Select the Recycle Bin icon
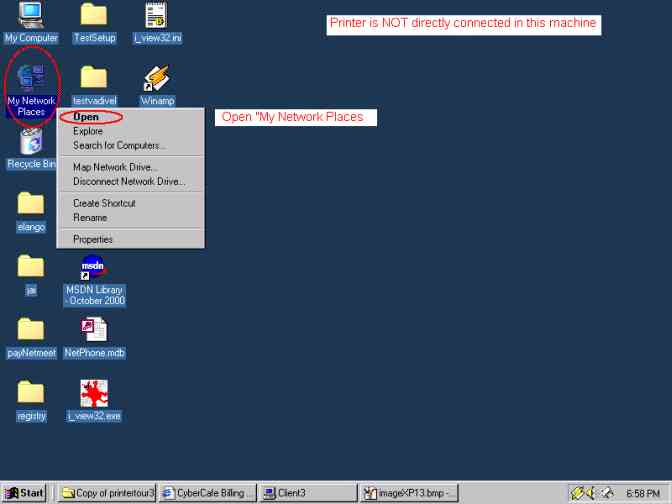Image resolution: width=672 pixels, height=504 pixels. (31, 143)
